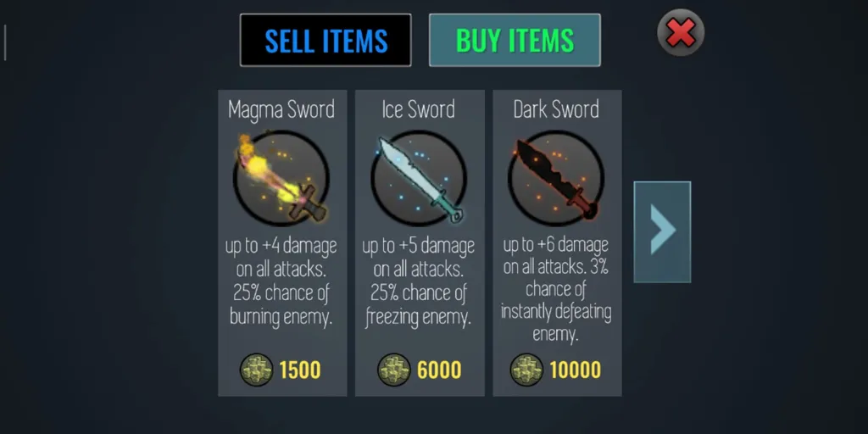
Task: Select the Dark Sword icon
Action: (556, 178)
